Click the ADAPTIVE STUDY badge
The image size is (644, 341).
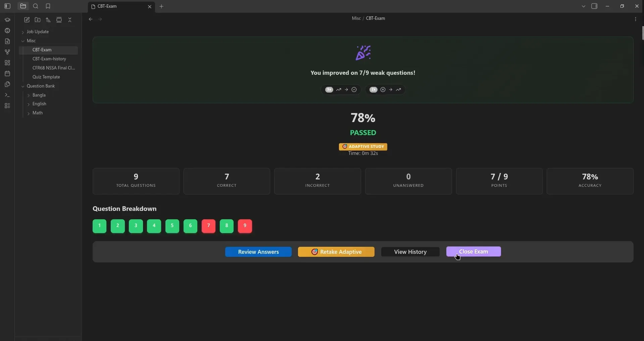[363, 147]
